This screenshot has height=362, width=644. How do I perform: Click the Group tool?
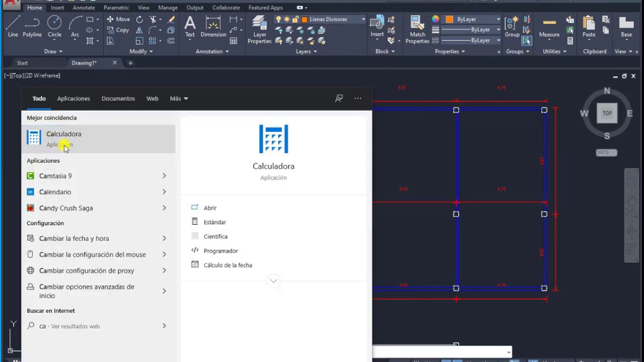coord(512,26)
